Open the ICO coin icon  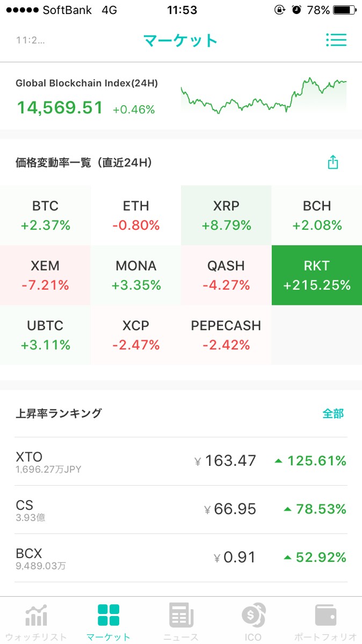tap(253, 616)
